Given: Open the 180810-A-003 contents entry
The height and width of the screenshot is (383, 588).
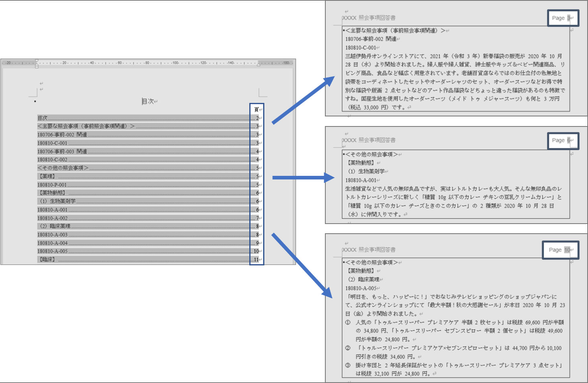Looking at the screenshot, I should [52, 234].
